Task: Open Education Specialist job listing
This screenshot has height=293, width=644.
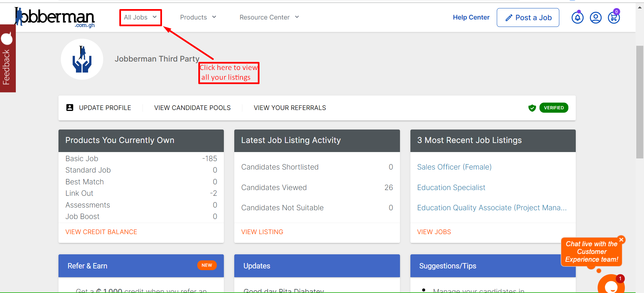Action: (x=451, y=187)
